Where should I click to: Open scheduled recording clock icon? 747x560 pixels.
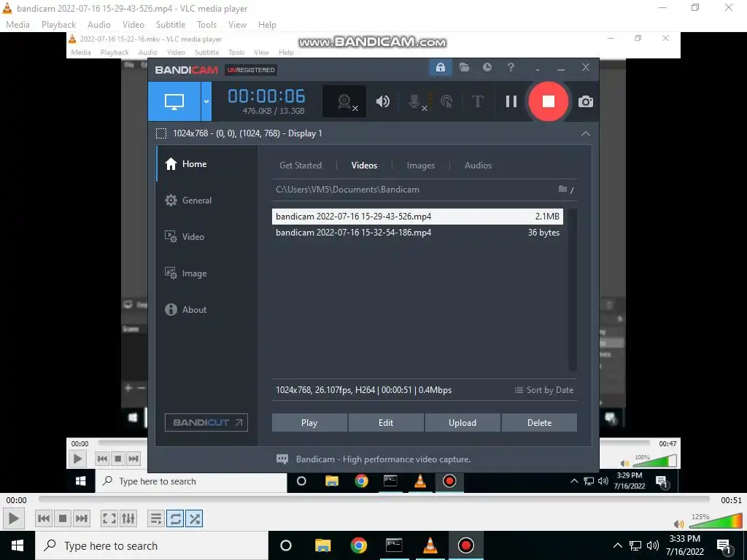coord(487,67)
